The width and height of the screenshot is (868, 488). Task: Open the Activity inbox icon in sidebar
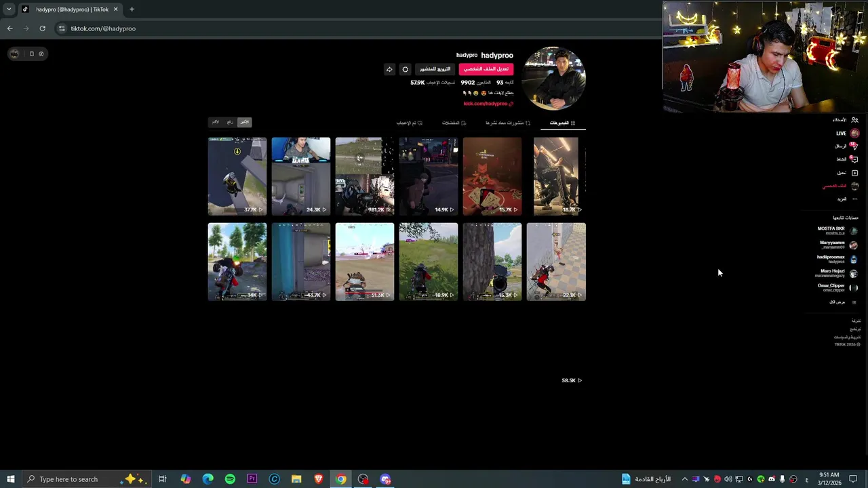(x=854, y=159)
